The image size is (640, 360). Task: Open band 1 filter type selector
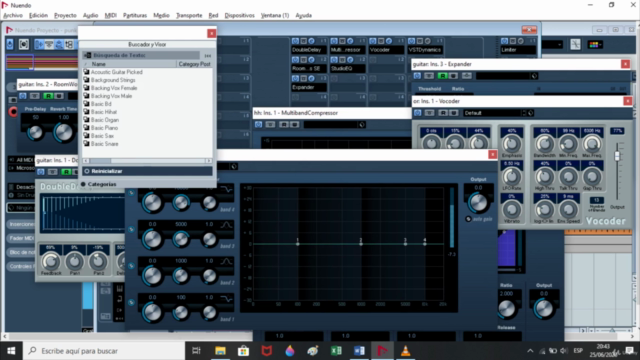click(227, 298)
